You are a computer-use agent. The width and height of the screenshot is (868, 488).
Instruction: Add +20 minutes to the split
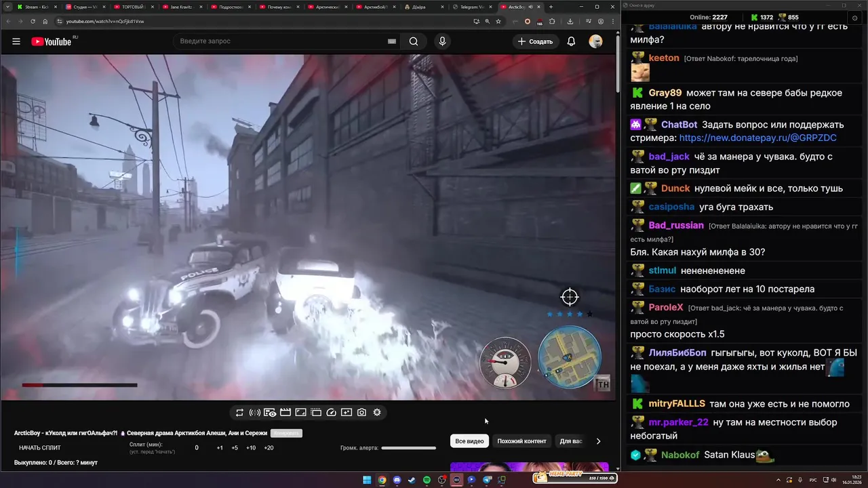269,448
